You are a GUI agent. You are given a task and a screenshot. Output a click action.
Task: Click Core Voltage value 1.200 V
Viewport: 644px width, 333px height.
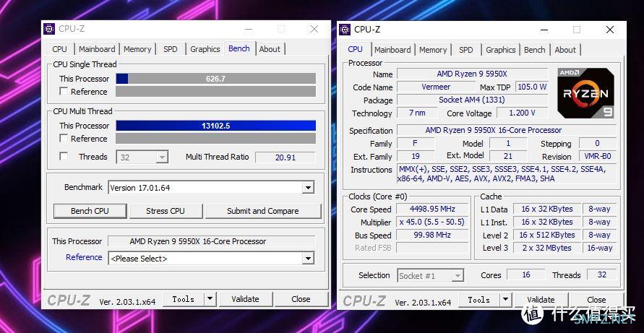[x=522, y=113]
